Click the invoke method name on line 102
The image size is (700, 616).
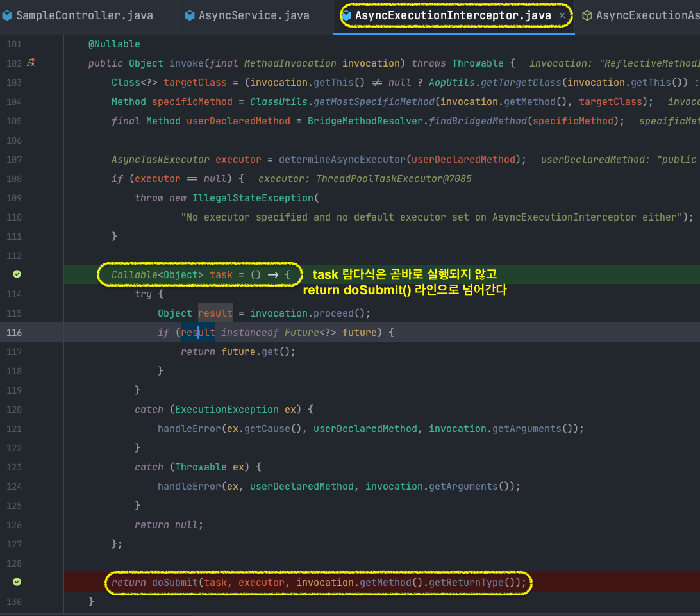[x=186, y=63]
